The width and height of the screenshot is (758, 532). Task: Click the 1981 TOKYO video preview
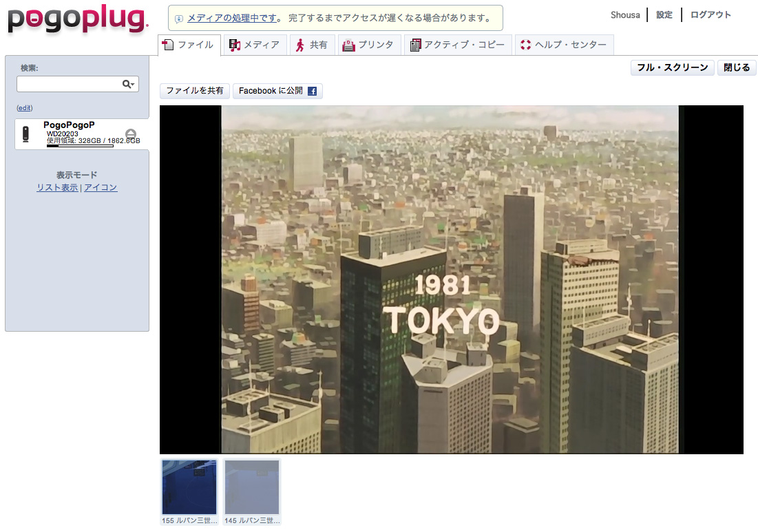click(x=451, y=280)
